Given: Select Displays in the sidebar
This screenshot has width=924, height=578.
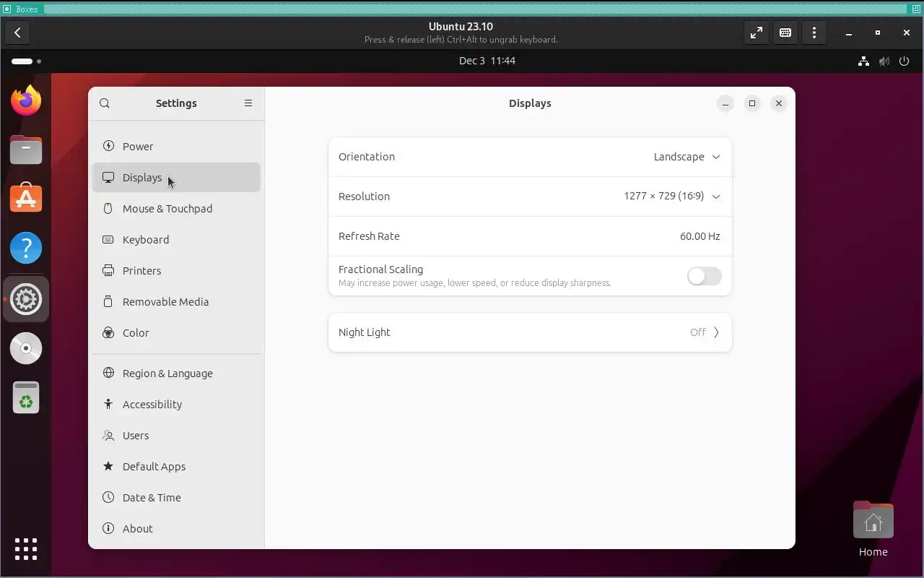Looking at the screenshot, I should tap(176, 177).
